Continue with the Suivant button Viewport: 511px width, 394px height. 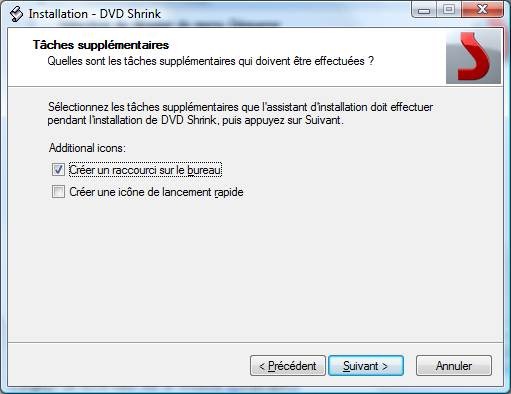pos(366,366)
